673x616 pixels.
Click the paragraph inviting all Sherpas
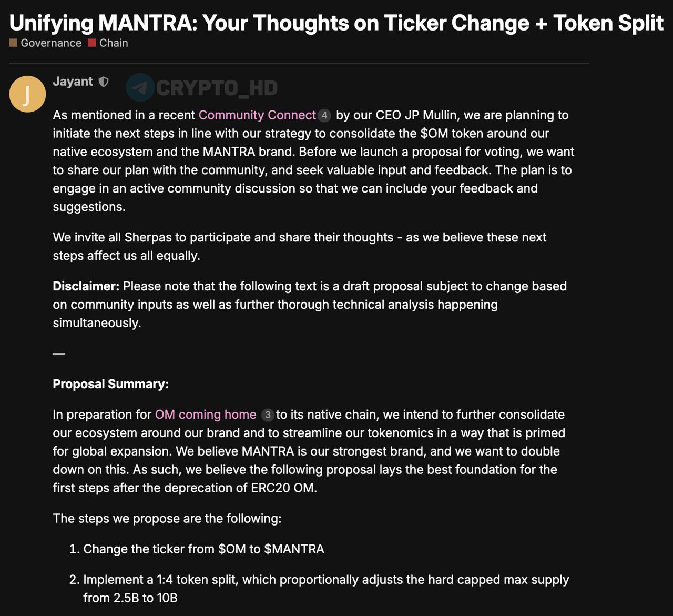299,246
